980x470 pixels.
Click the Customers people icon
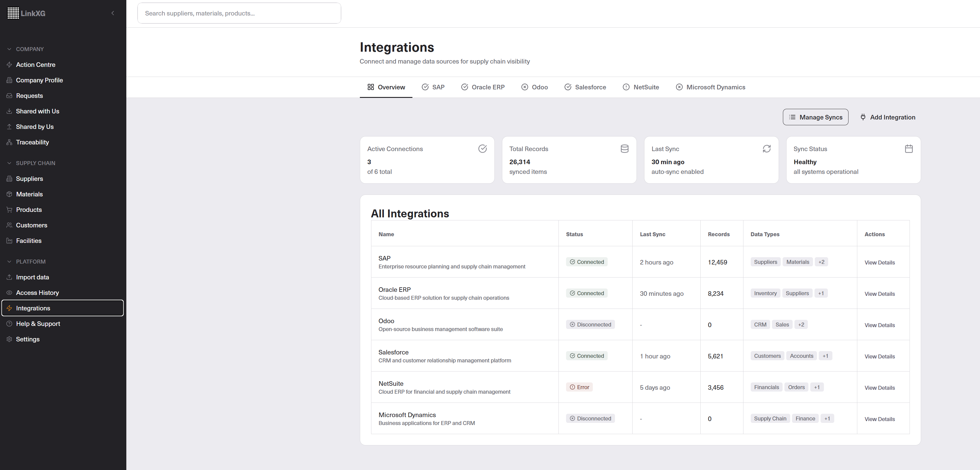pos(9,225)
